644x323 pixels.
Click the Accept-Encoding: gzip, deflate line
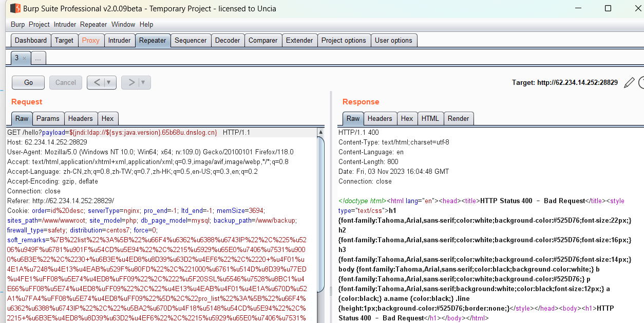click(52, 181)
